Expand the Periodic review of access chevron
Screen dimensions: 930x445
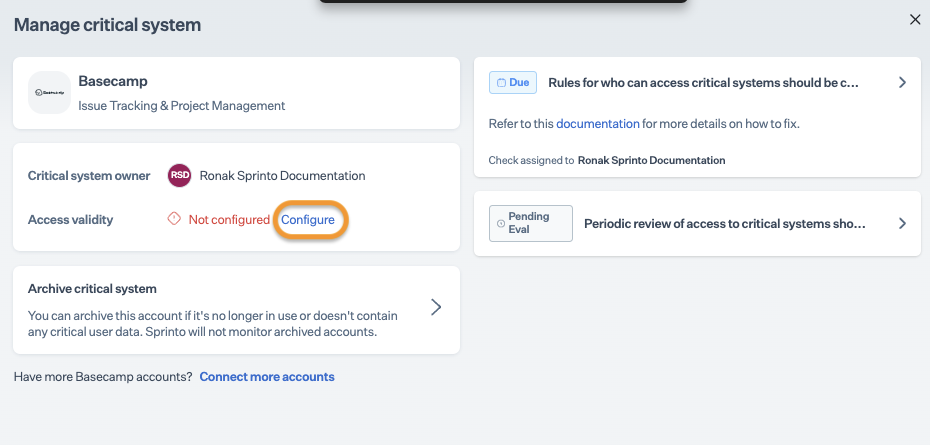pos(902,224)
